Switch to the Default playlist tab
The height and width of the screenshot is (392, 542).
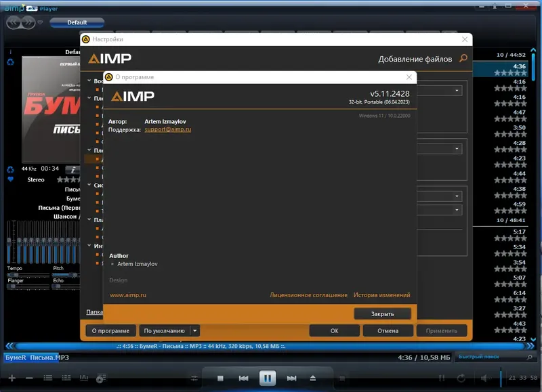pos(77,22)
